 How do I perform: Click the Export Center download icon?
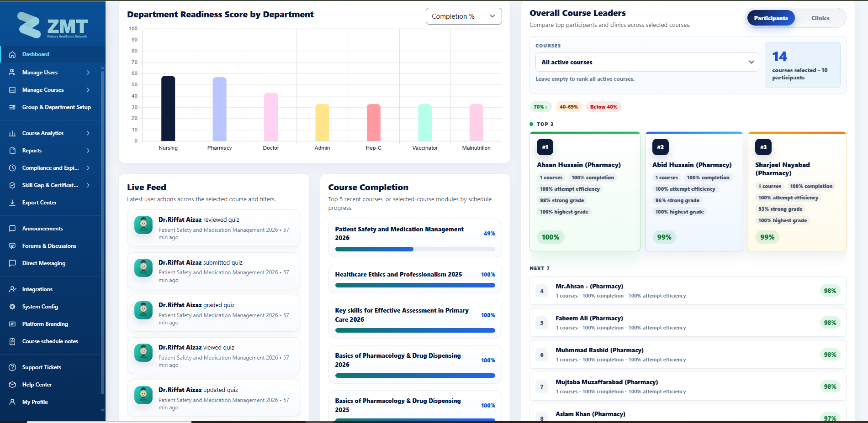(12, 203)
